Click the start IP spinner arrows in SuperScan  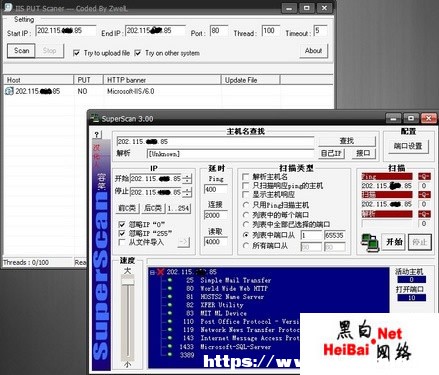(x=187, y=179)
